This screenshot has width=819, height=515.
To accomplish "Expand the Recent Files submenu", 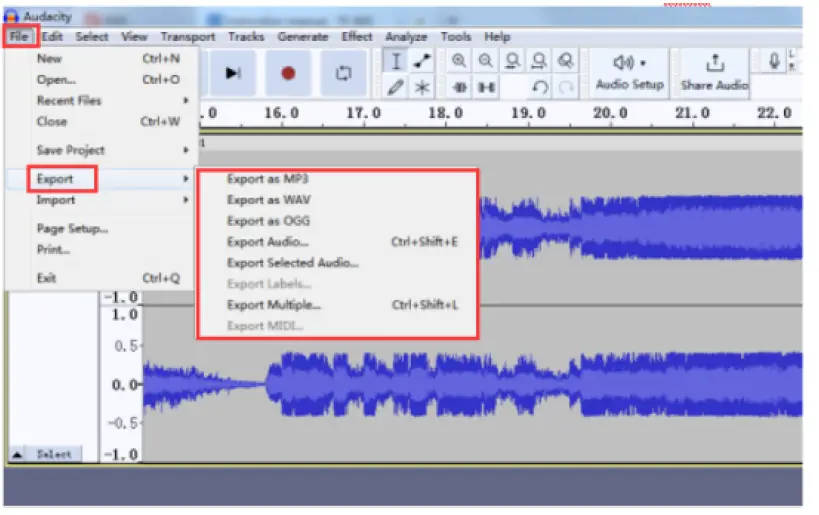I will coord(69,101).
